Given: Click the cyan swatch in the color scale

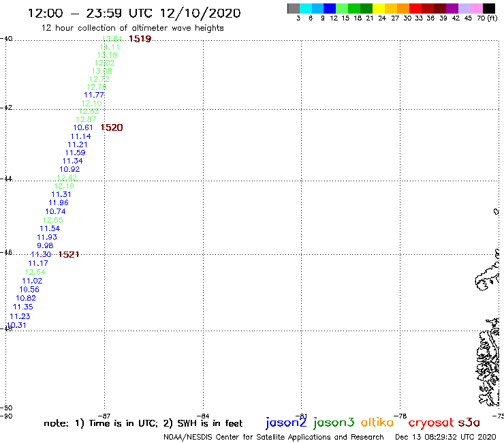Looking at the screenshot, I should (x=306, y=8).
